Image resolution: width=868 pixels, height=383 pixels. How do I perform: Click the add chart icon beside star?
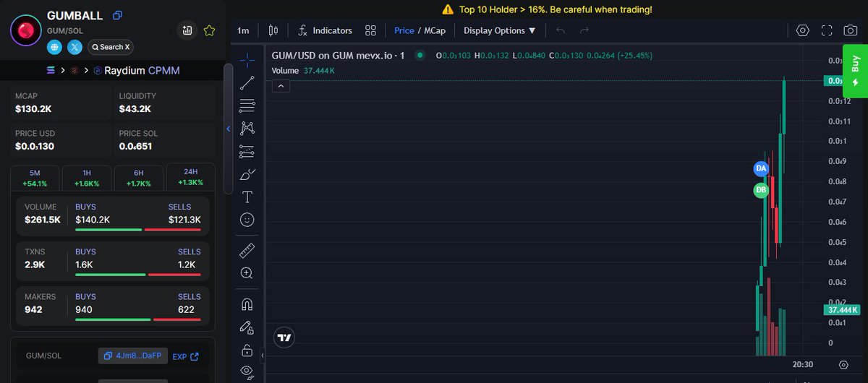187,30
